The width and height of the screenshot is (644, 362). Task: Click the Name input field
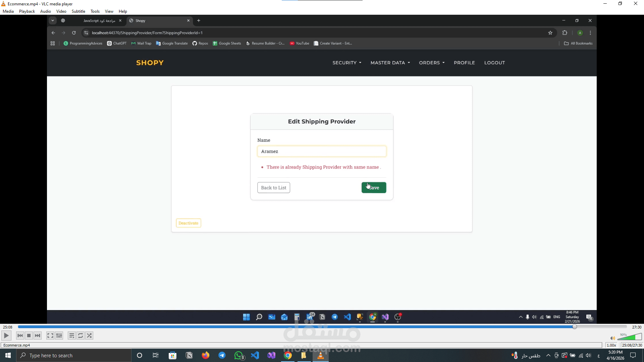pyautogui.click(x=321, y=151)
